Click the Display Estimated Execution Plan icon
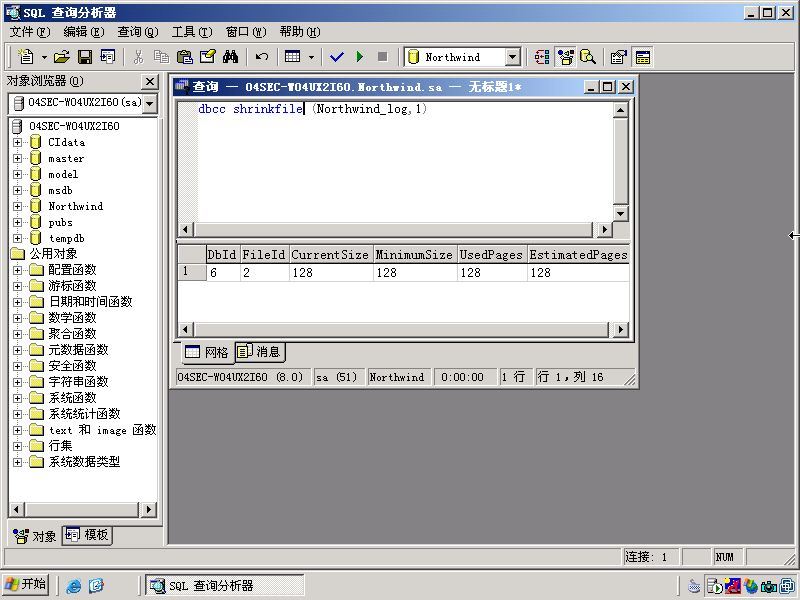This screenshot has width=800, height=600. pyautogui.click(x=542, y=57)
